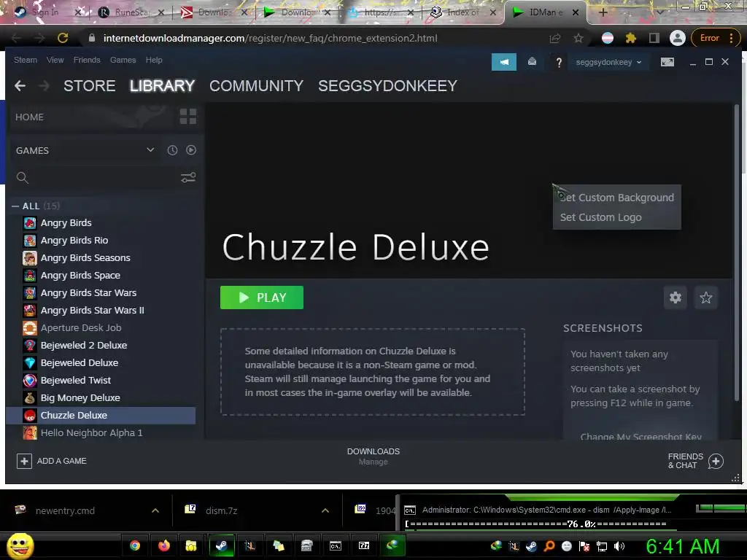This screenshot has width=747, height=560.
Task: Open advanced filter options icon
Action: pyautogui.click(x=188, y=178)
